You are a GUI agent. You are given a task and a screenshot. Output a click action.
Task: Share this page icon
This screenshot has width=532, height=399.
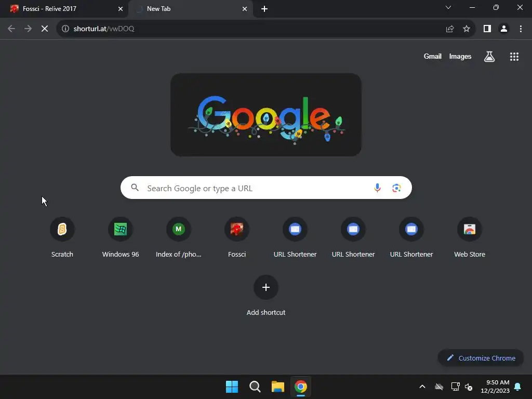coord(450,29)
